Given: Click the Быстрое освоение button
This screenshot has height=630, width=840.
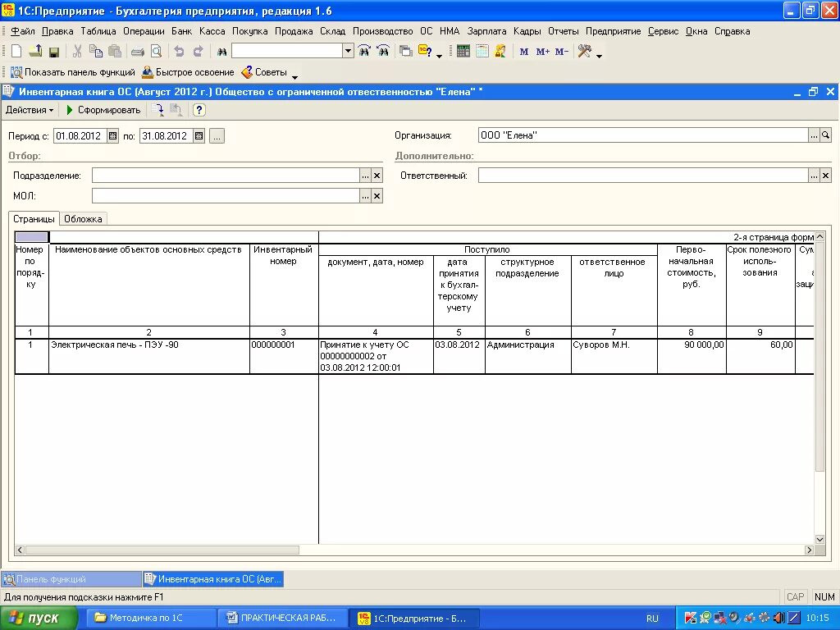Looking at the screenshot, I should pyautogui.click(x=188, y=72).
